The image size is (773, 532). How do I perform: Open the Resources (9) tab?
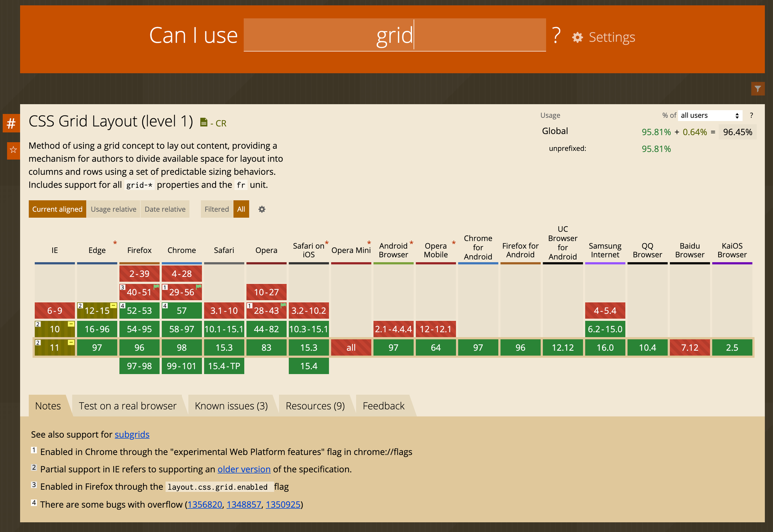tap(315, 406)
